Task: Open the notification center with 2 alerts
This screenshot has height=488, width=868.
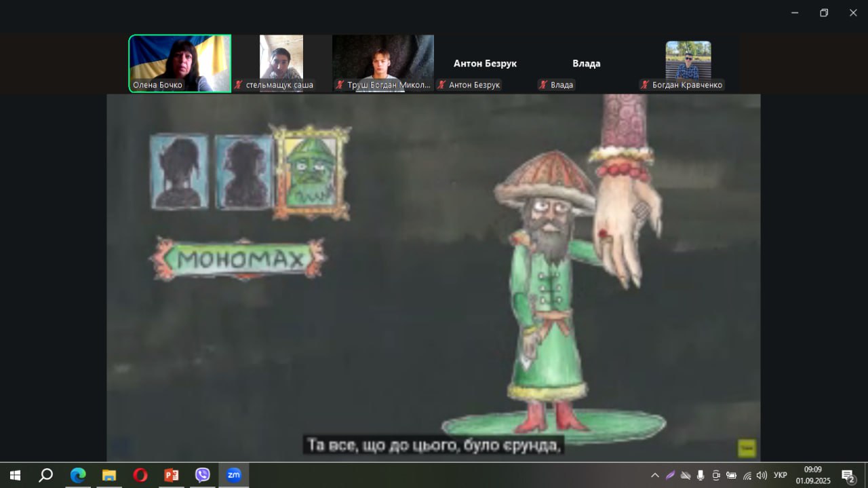Action: pyautogui.click(x=848, y=476)
